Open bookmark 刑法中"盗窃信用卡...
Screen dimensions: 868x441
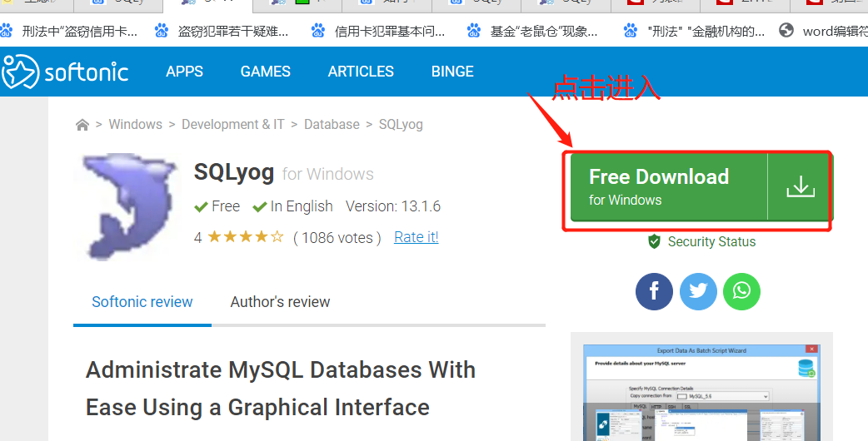coord(70,31)
